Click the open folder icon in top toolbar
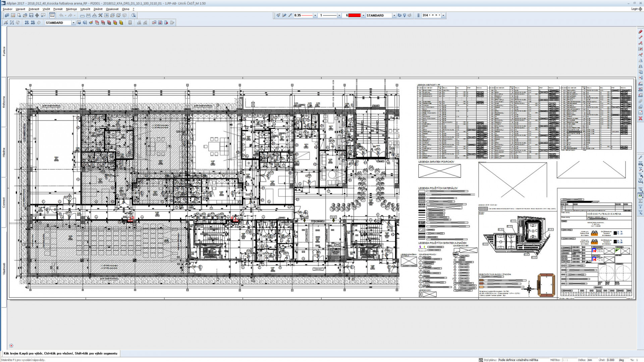 coord(25,15)
